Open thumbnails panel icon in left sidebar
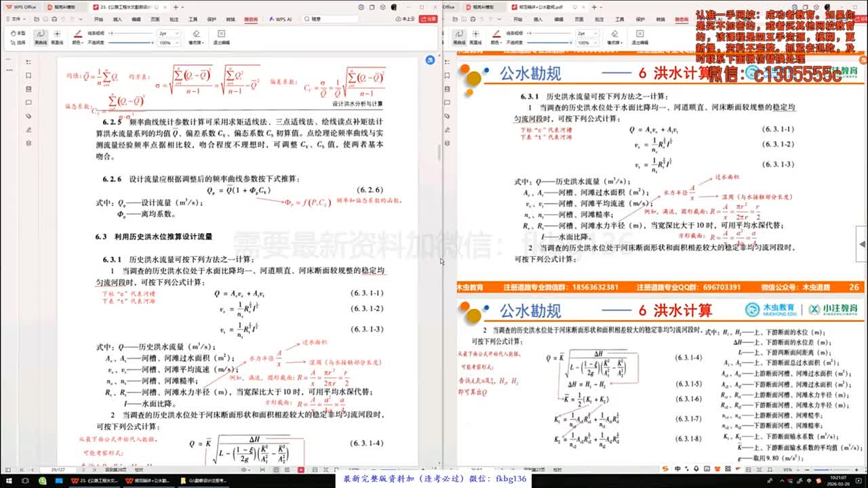Screen dimensions: 868x488 (28, 89)
